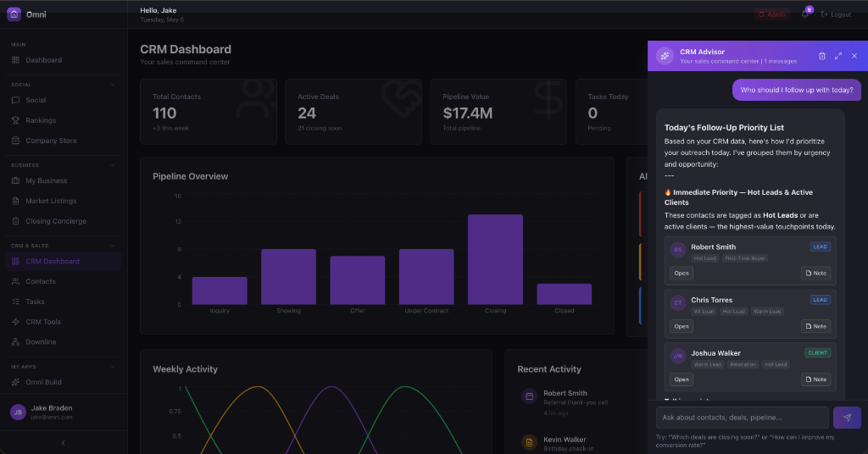Open Closing Concierge in the sidebar
Image resolution: width=868 pixels, height=454 pixels.
coord(63,221)
